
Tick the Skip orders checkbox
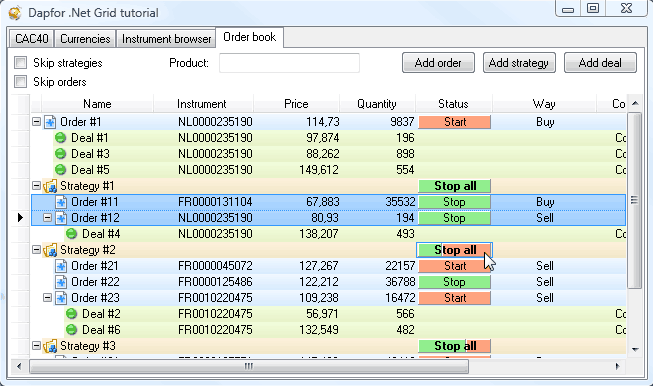[20, 82]
